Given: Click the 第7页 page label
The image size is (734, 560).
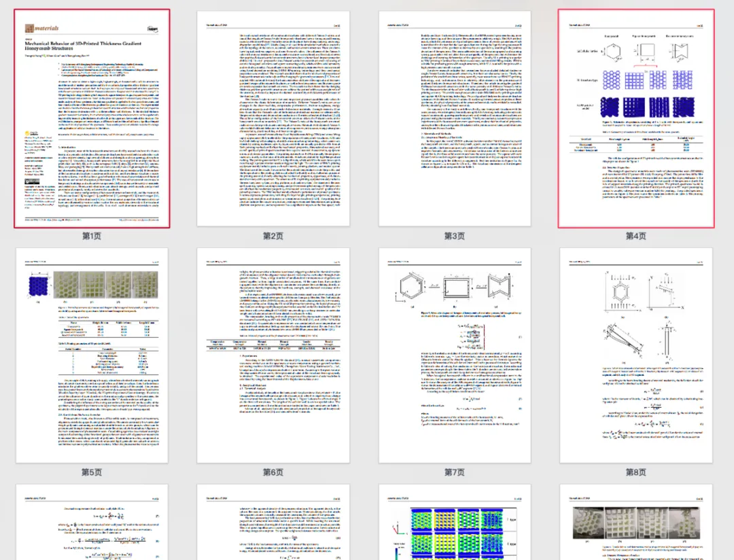Looking at the screenshot, I should (455, 472).
